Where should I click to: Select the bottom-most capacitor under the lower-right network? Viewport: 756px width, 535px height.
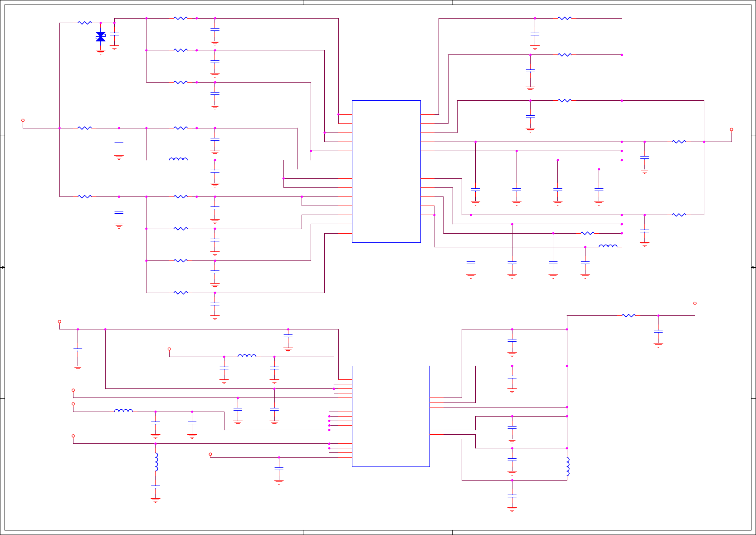(512, 496)
